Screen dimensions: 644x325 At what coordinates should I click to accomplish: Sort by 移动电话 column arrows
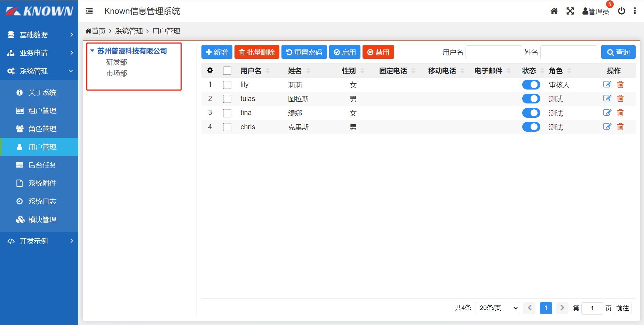click(x=462, y=71)
